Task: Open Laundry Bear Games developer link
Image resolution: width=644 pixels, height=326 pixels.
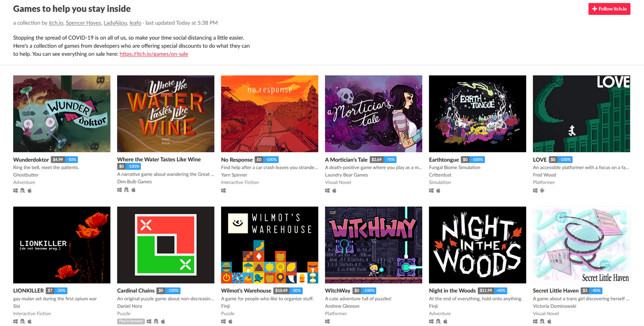Action: pyautogui.click(x=347, y=175)
